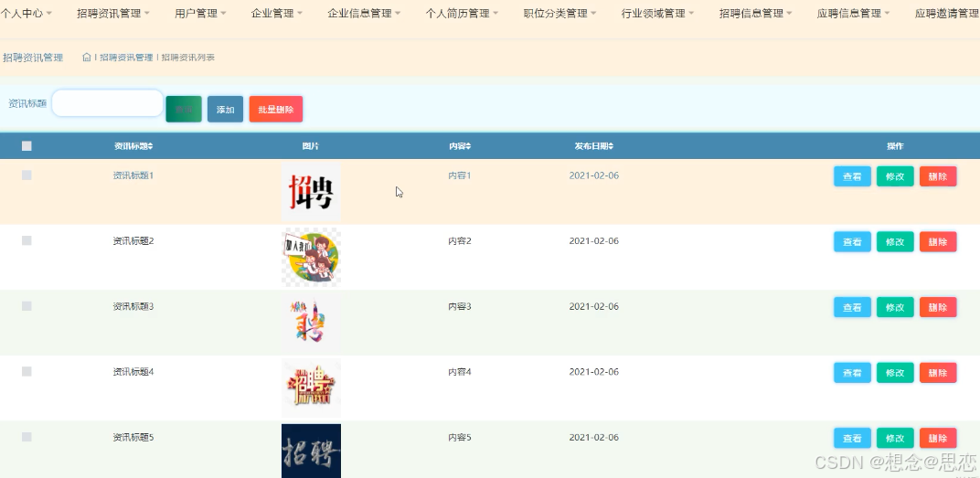Expand the 职位分类管理 dropdown menu
This screenshot has width=980, height=478.
point(560,13)
